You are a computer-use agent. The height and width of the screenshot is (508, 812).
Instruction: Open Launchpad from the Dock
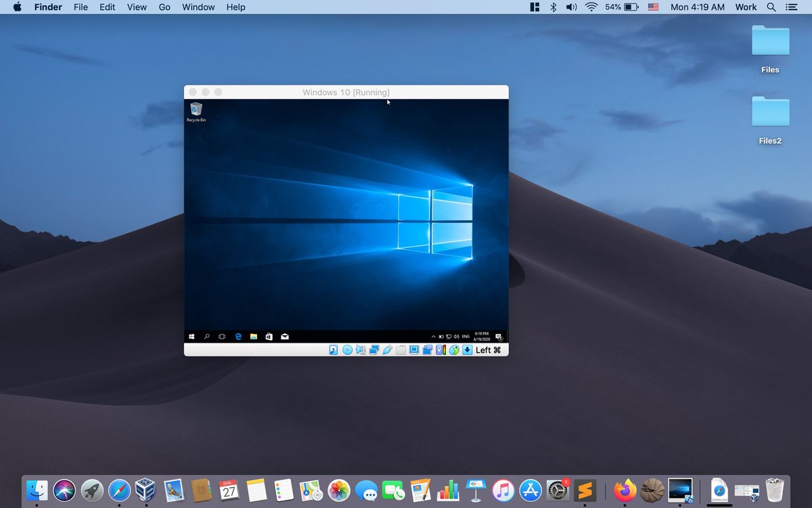(x=91, y=490)
